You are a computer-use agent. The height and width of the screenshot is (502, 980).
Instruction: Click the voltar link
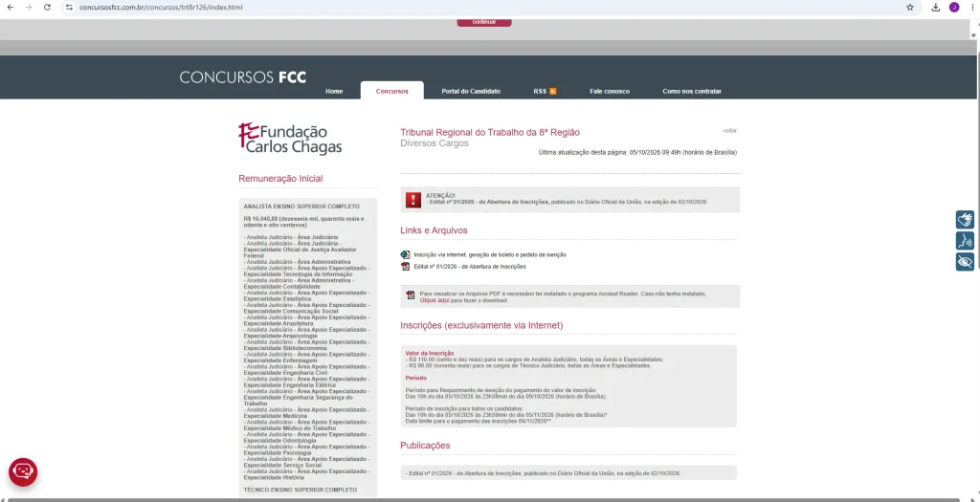(729, 130)
